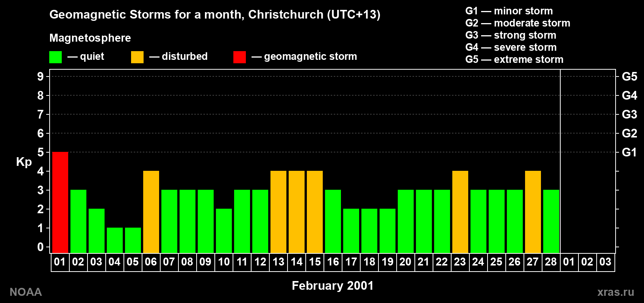Click the orange disturbed legend swatch

click(x=137, y=57)
